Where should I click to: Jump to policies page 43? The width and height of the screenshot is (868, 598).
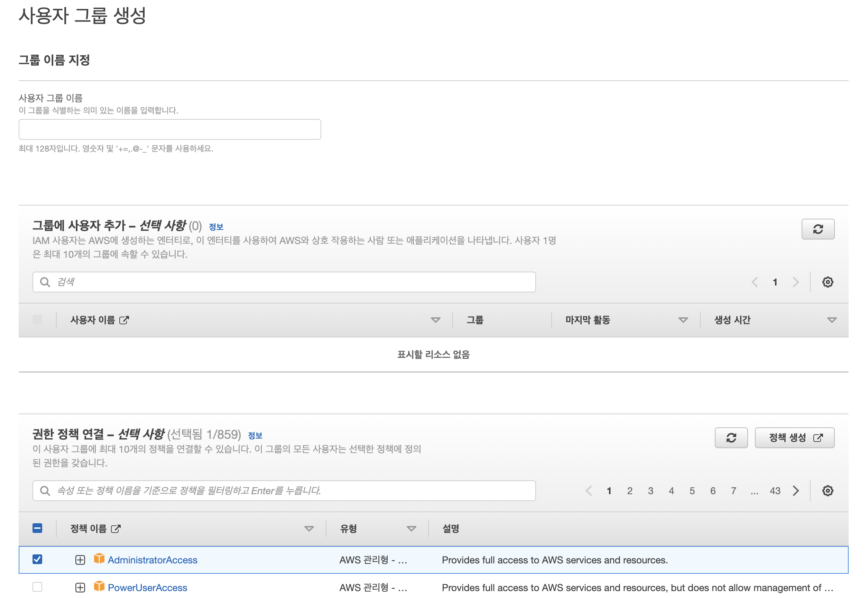click(775, 491)
